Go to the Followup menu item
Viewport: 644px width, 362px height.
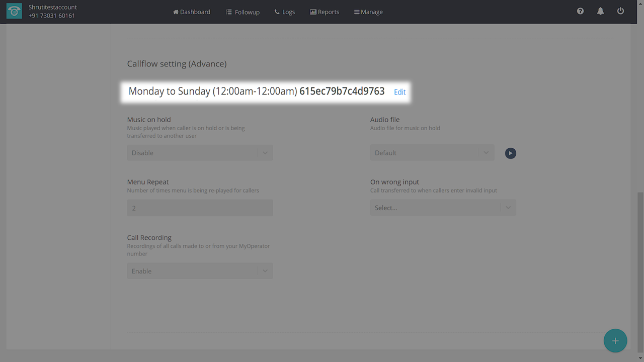pos(243,12)
